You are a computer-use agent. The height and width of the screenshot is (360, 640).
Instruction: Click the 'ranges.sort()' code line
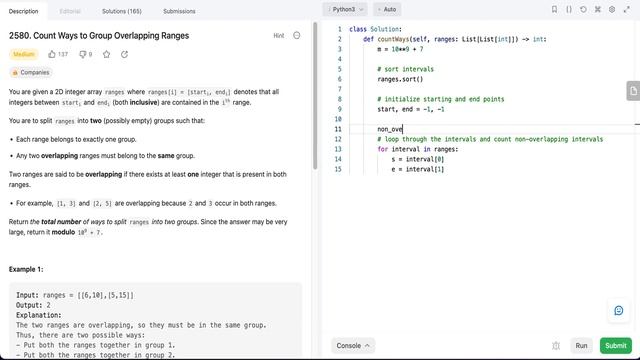pyautogui.click(x=400, y=79)
